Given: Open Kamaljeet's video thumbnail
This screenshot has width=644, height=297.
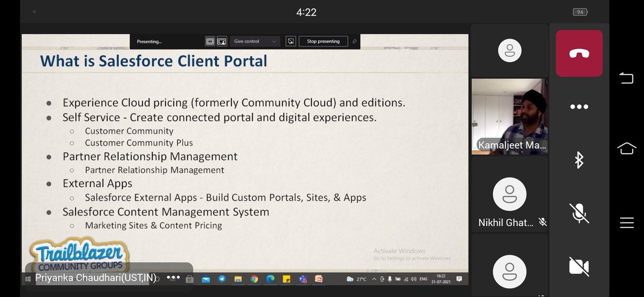Looking at the screenshot, I should tap(509, 116).
